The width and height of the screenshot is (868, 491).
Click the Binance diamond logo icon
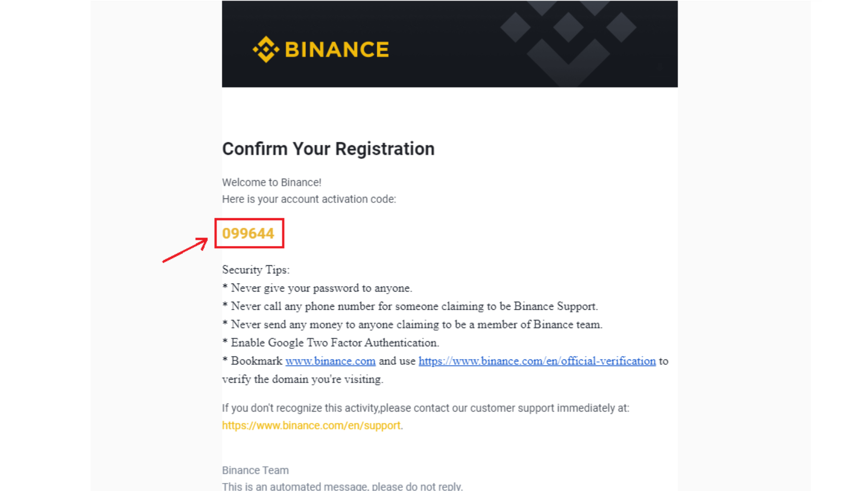pos(266,49)
